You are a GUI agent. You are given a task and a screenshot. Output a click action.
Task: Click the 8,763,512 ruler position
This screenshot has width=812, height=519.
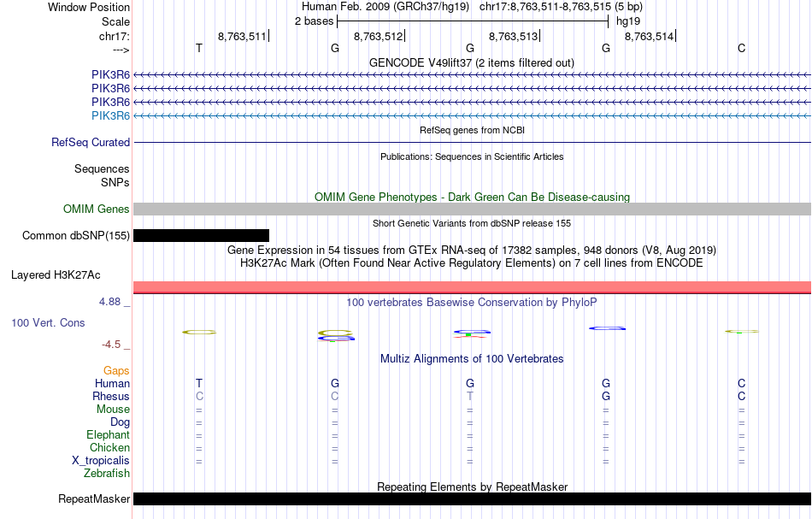378,36
